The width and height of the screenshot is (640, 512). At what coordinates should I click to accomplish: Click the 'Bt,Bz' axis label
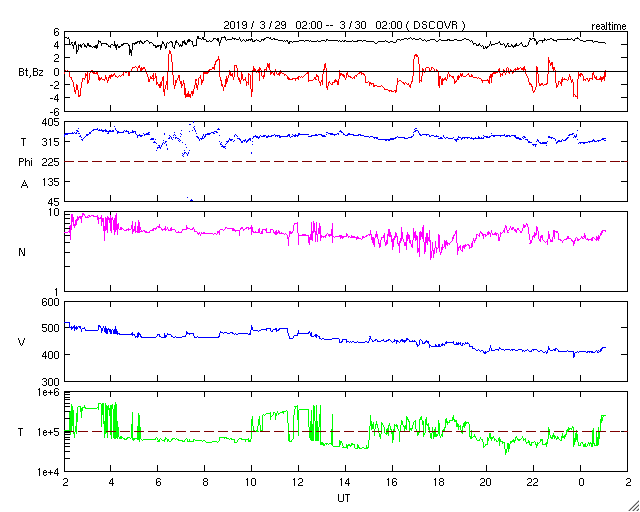(x=31, y=73)
